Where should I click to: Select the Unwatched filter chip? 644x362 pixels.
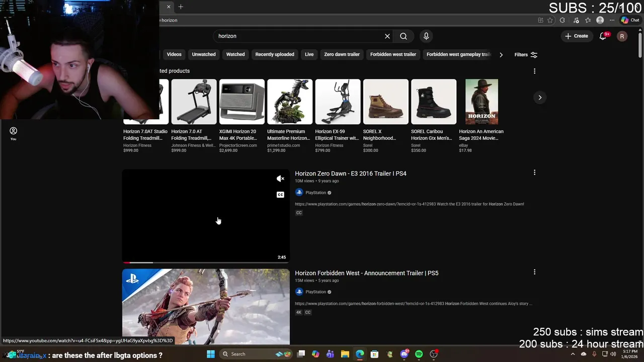tap(204, 54)
